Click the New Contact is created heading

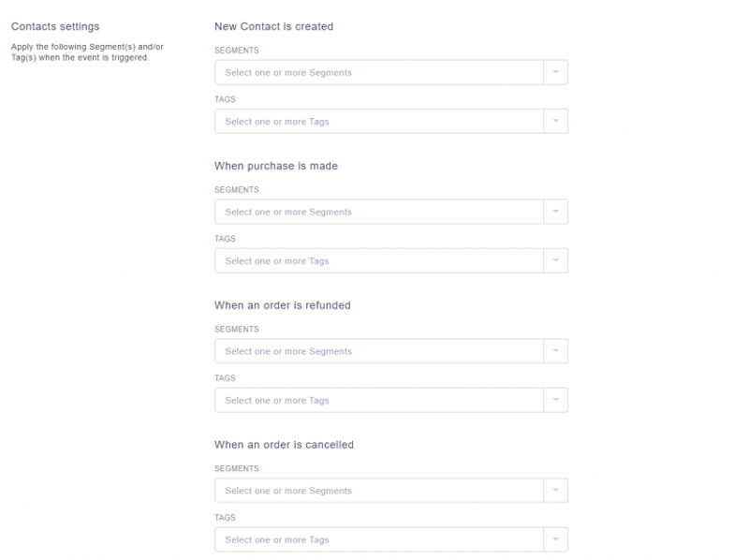point(273,26)
